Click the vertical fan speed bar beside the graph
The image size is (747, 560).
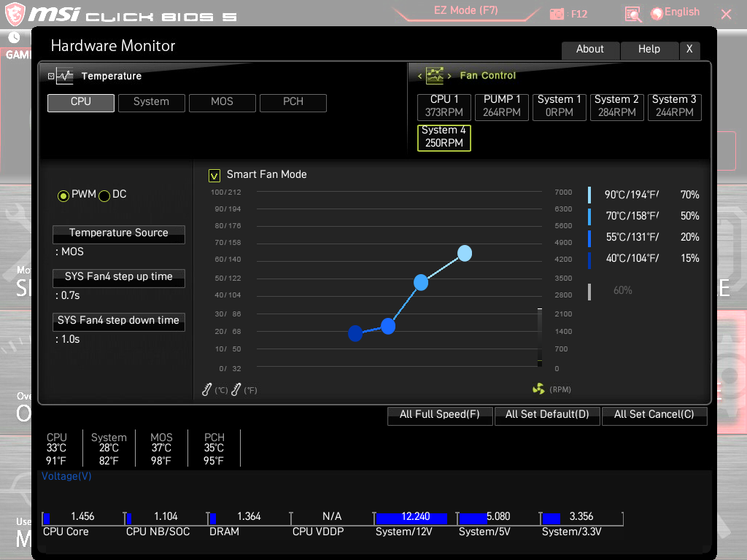[x=540, y=338]
